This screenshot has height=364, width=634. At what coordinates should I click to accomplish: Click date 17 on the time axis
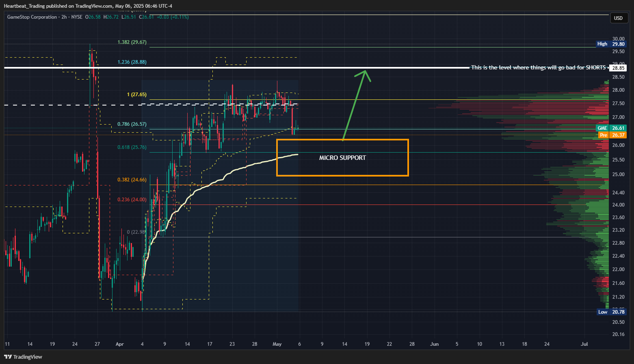pos(210,344)
